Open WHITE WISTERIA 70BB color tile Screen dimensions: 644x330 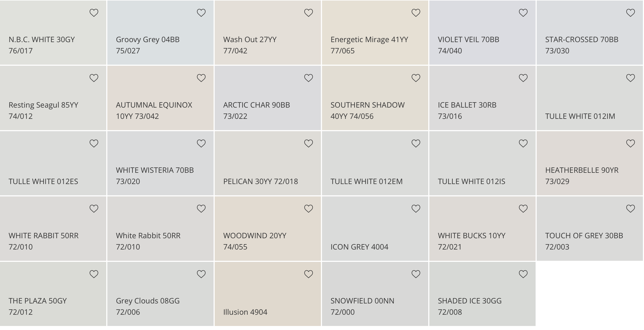coord(160,163)
